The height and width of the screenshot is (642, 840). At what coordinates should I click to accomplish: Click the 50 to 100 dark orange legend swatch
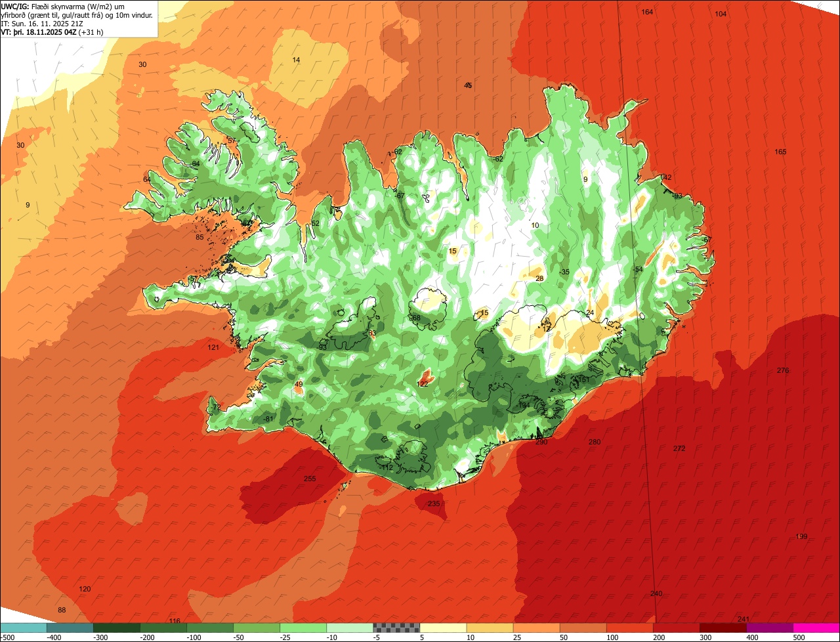583,628
